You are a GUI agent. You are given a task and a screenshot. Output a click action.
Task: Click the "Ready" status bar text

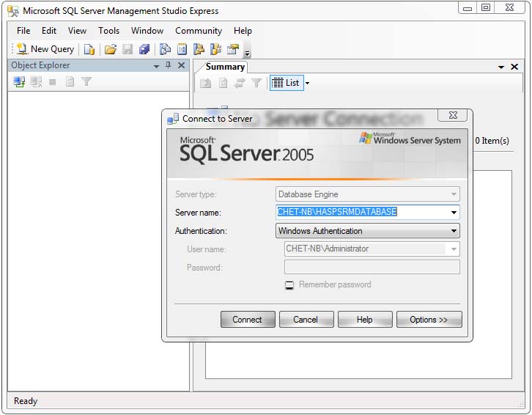26,401
